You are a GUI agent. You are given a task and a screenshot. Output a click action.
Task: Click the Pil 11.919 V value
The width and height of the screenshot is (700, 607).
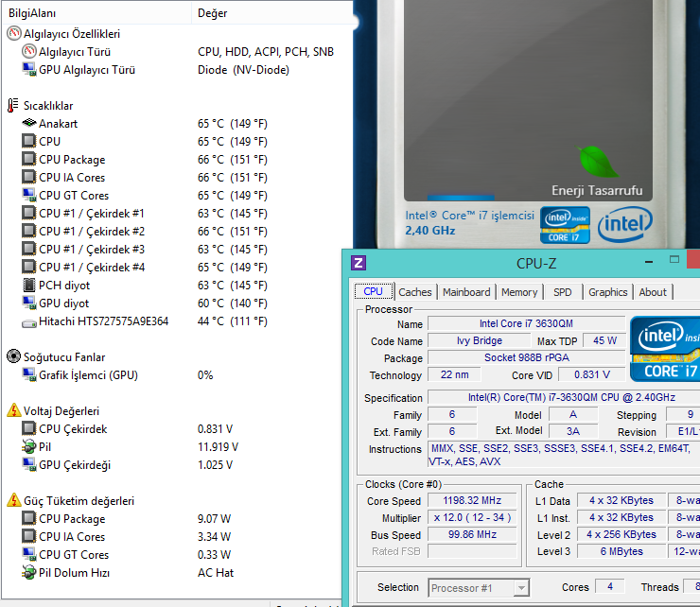[x=218, y=447]
